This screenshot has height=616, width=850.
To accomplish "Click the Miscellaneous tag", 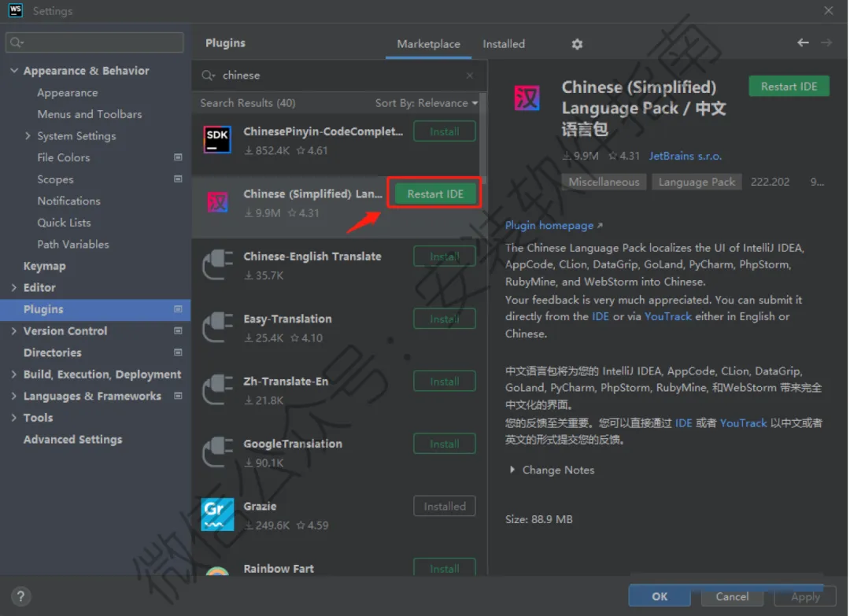I will coord(604,182).
